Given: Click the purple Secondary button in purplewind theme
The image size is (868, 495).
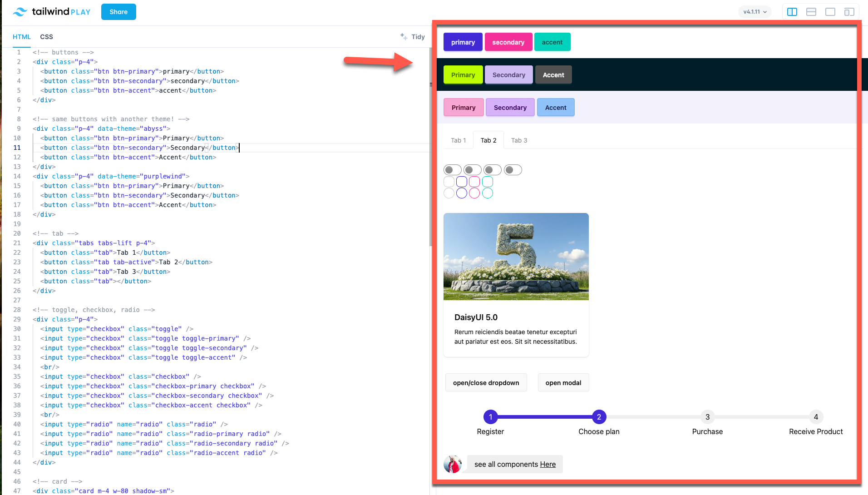Looking at the screenshot, I should coord(510,108).
